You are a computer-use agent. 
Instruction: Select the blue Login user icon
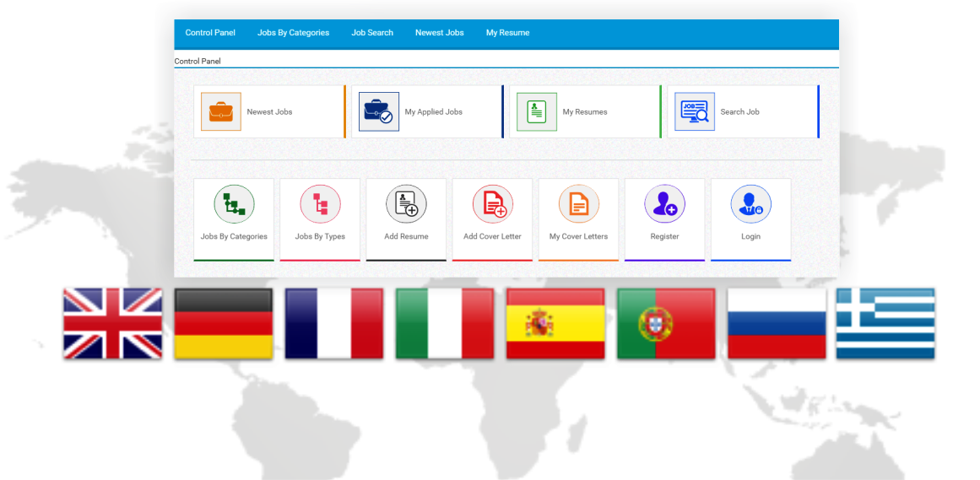point(751,204)
